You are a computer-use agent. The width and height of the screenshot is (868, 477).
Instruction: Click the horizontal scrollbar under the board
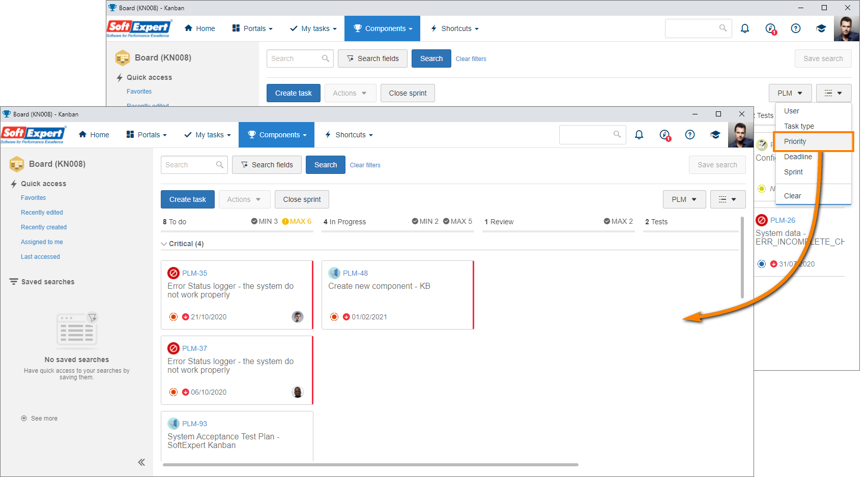click(x=370, y=464)
